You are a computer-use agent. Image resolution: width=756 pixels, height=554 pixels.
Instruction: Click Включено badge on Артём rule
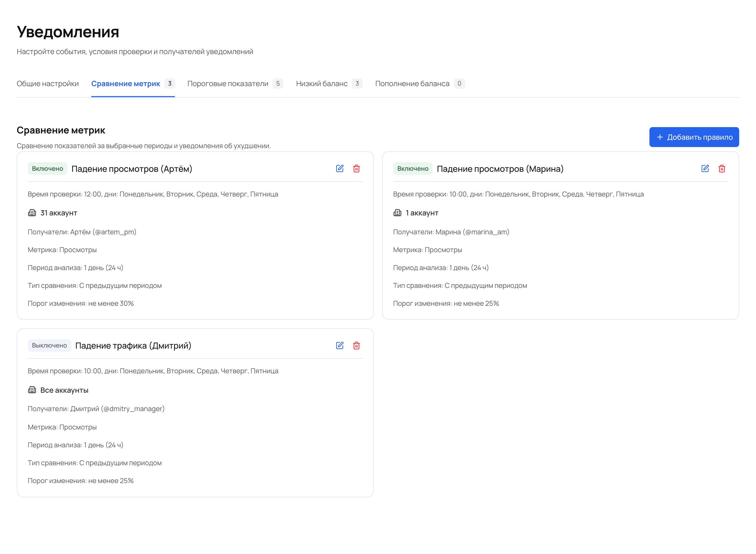pos(47,169)
